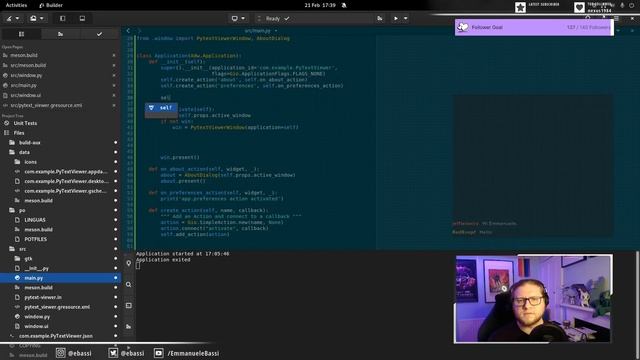Open the workspace menu in the header
The width and height of the screenshot is (640, 360).
[36, 18]
